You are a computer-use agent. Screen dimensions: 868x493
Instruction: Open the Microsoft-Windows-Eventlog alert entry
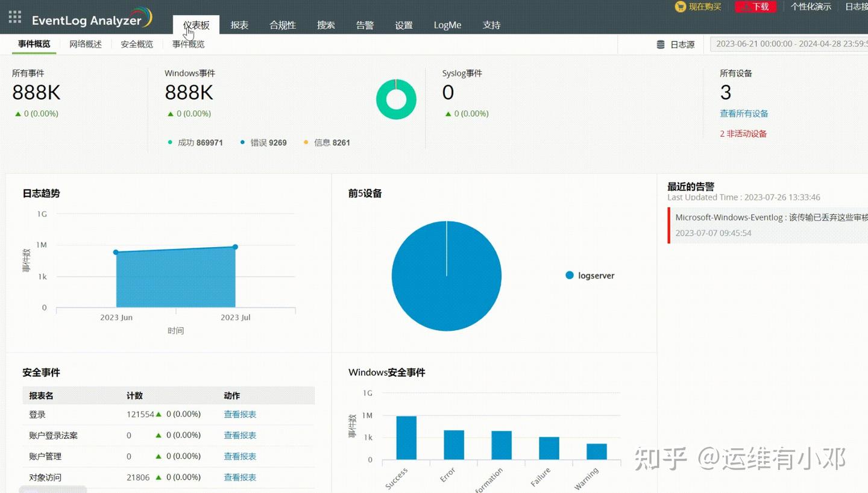tap(768, 225)
